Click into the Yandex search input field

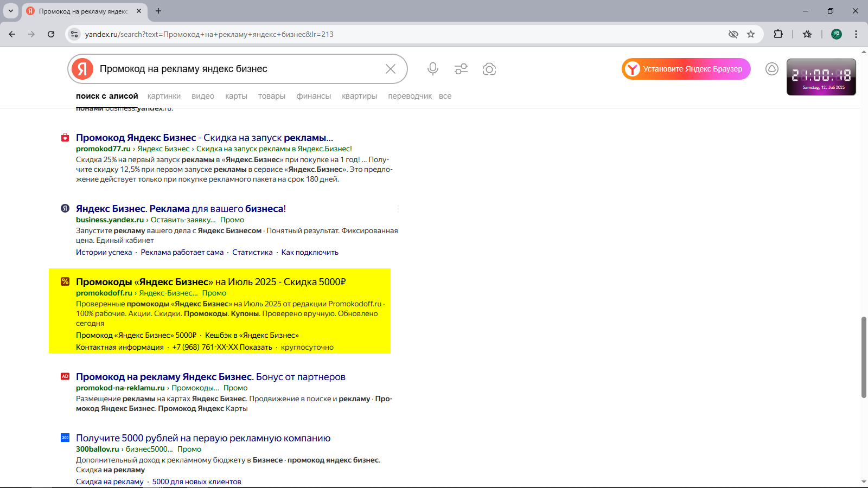click(x=239, y=69)
